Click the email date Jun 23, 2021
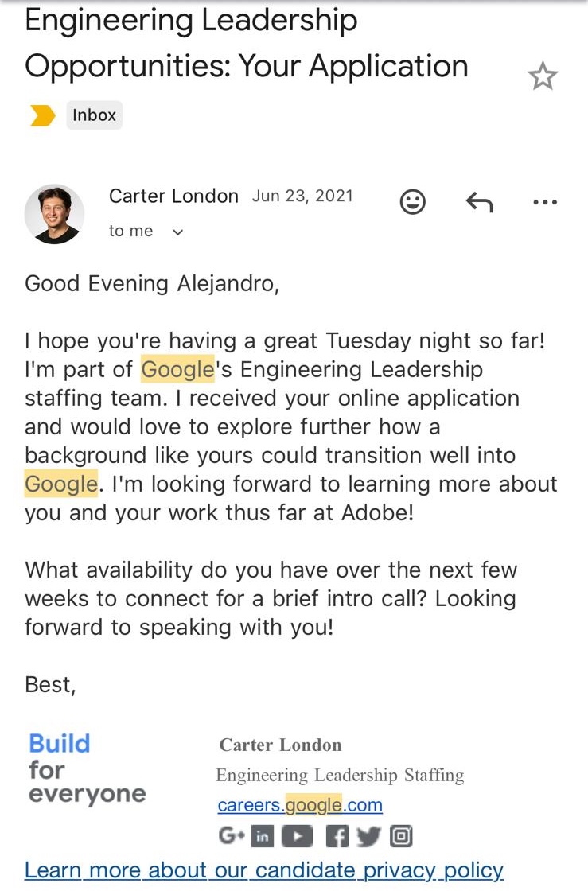588x891 pixels. click(302, 196)
